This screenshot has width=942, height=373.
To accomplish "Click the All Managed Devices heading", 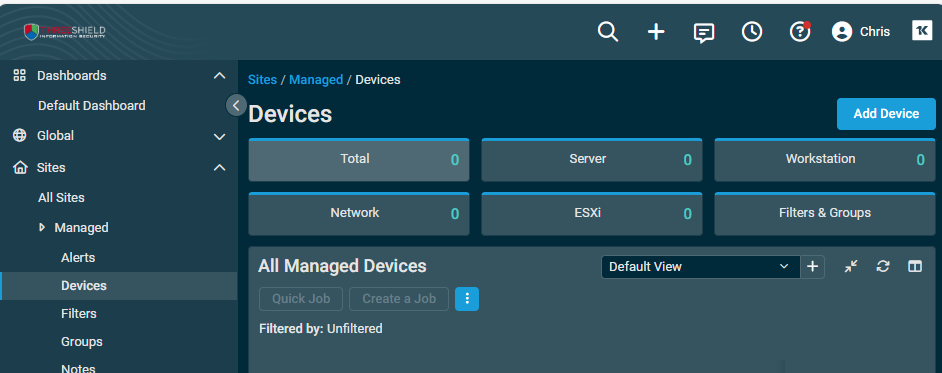I will [342, 266].
